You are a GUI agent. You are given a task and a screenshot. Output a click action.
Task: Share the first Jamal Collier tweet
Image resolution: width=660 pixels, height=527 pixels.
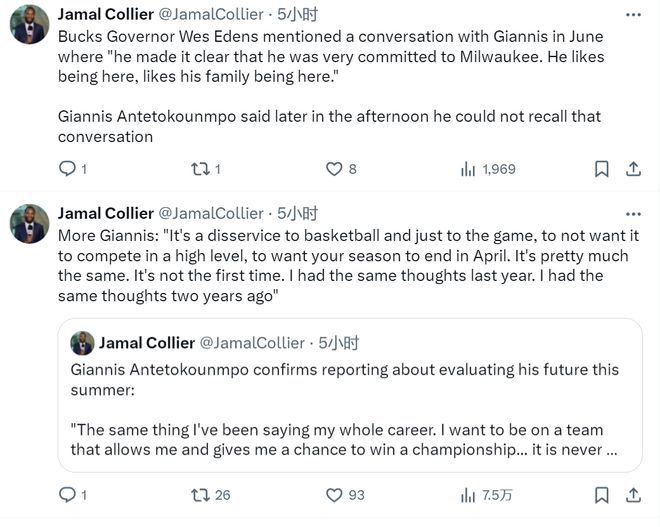(632, 169)
